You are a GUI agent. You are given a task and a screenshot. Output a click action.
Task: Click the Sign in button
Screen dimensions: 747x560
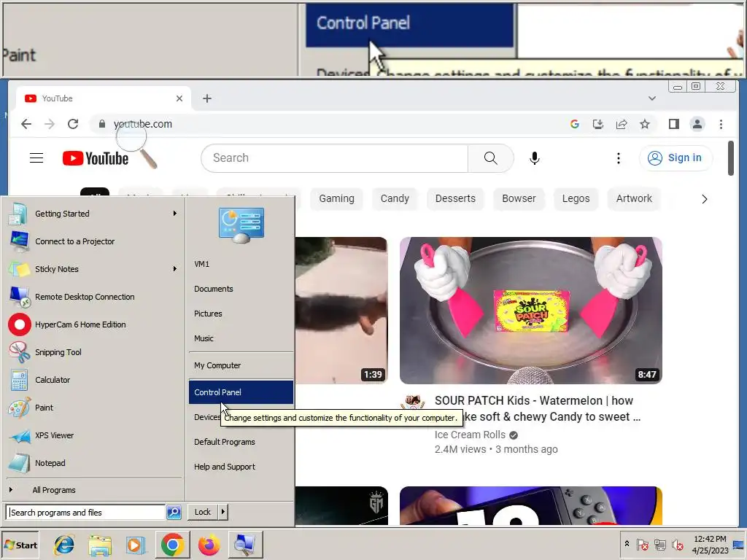pyautogui.click(x=676, y=157)
